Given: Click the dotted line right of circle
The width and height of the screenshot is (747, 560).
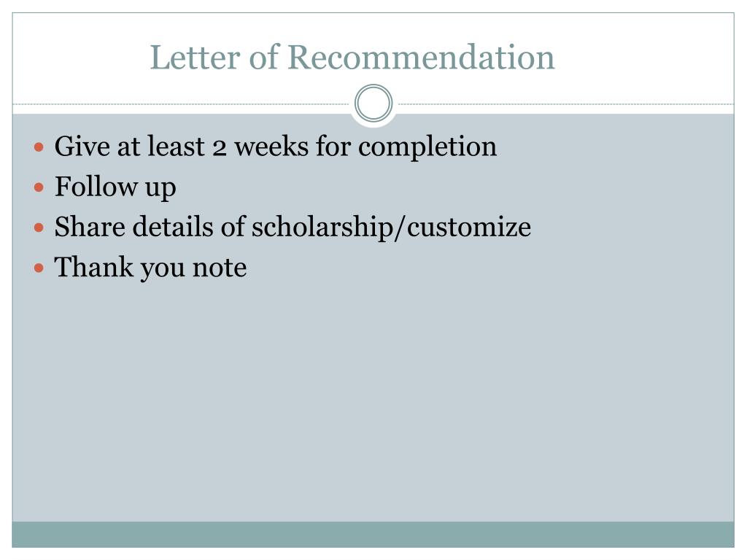Looking at the screenshot, I should pyautogui.click(x=566, y=104).
